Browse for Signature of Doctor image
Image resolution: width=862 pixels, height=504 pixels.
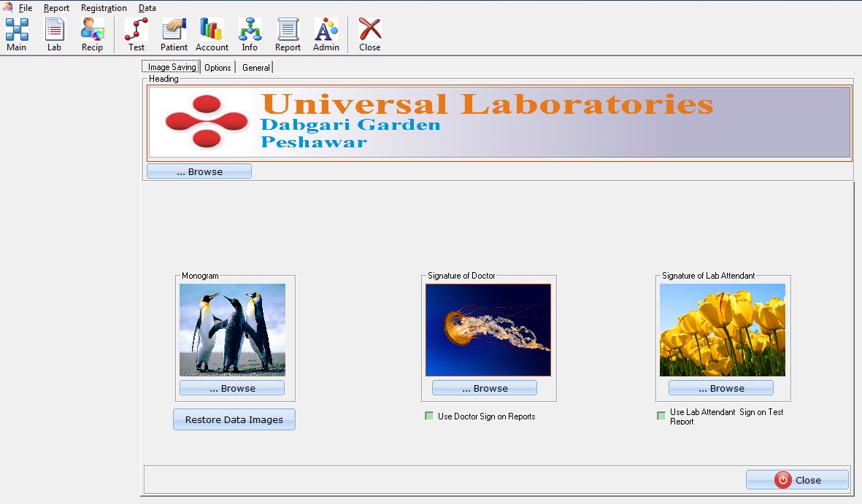485,388
